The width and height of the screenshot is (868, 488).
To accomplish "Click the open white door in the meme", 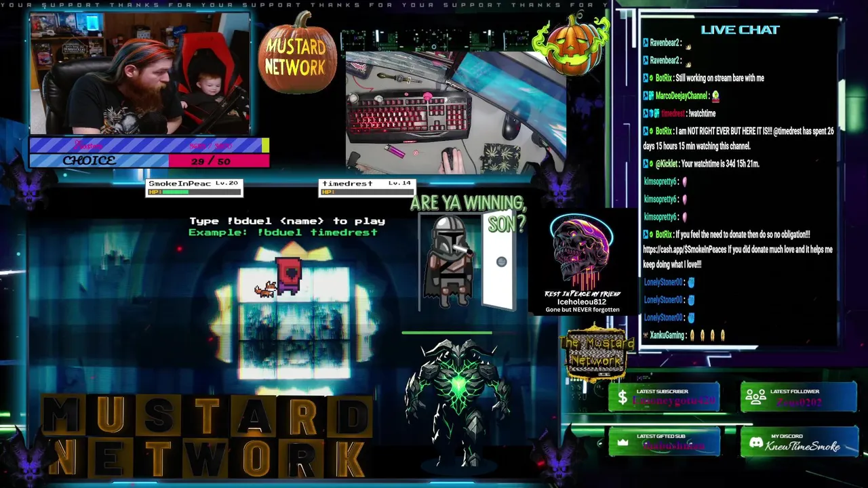I will (x=498, y=262).
